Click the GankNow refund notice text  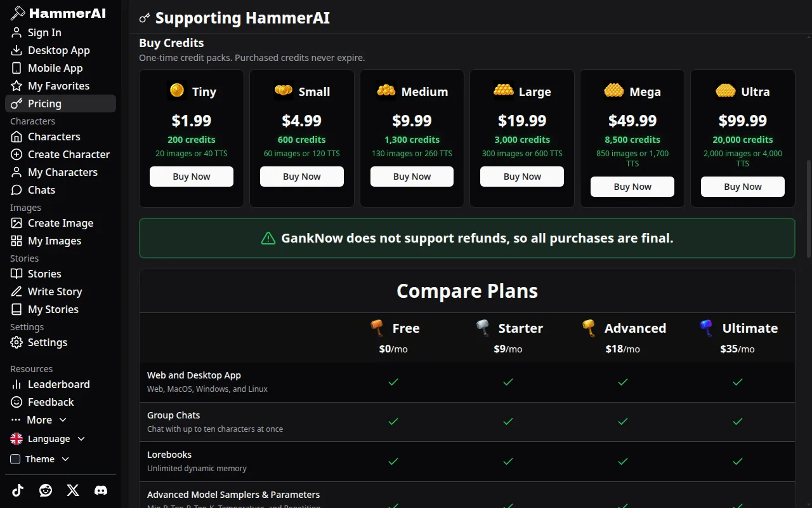point(477,238)
